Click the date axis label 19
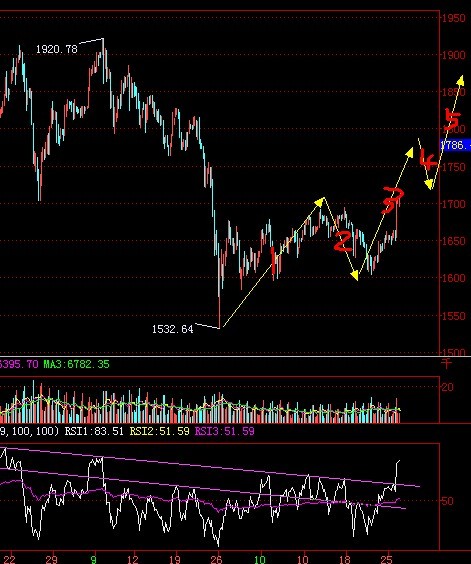 tap(175, 559)
